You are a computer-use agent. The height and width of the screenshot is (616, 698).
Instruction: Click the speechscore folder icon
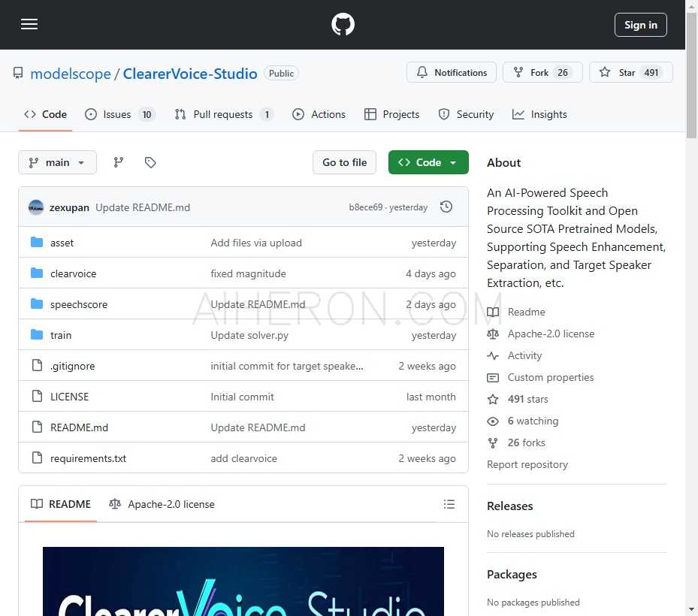[37, 303]
